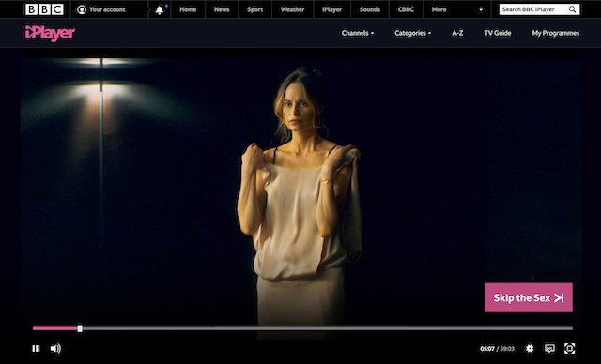Click the BBC logo

point(44,9)
